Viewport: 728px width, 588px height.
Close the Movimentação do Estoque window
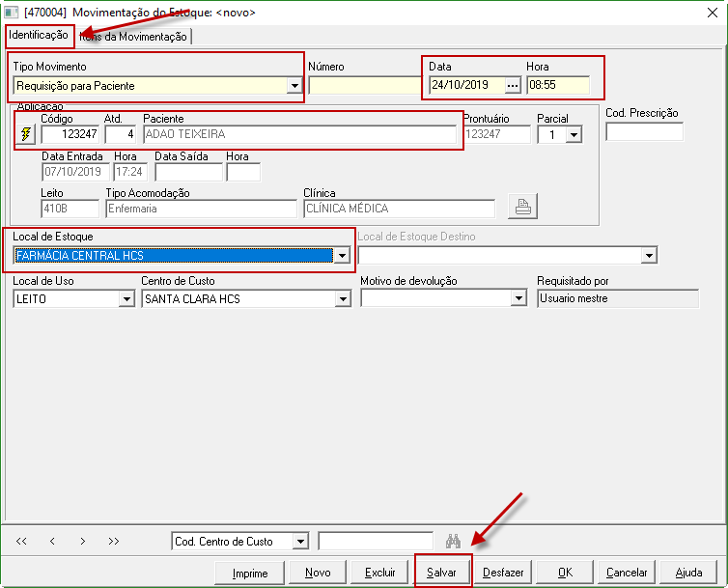pos(713,13)
